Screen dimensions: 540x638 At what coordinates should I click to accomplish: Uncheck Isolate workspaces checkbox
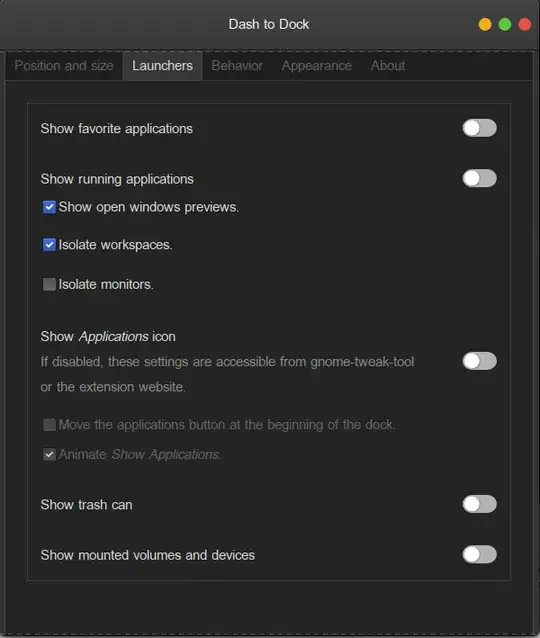pyautogui.click(x=49, y=245)
